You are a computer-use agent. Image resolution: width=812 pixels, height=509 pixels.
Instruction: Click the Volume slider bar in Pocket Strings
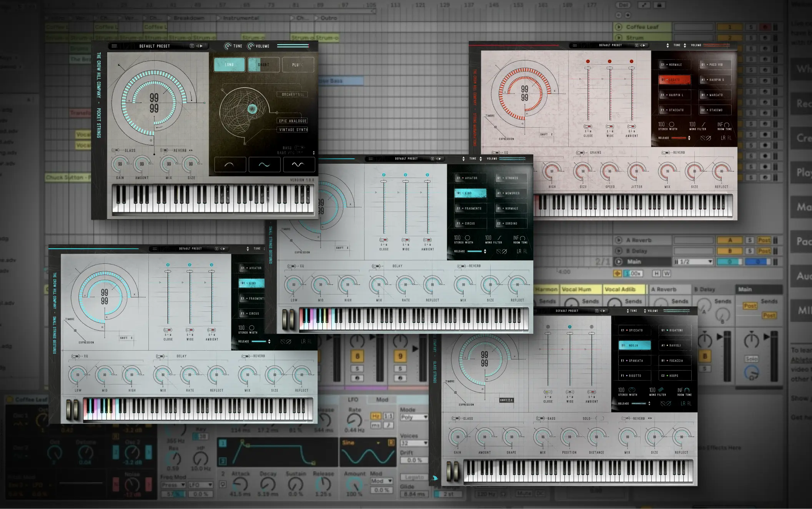(x=293, y=46)
